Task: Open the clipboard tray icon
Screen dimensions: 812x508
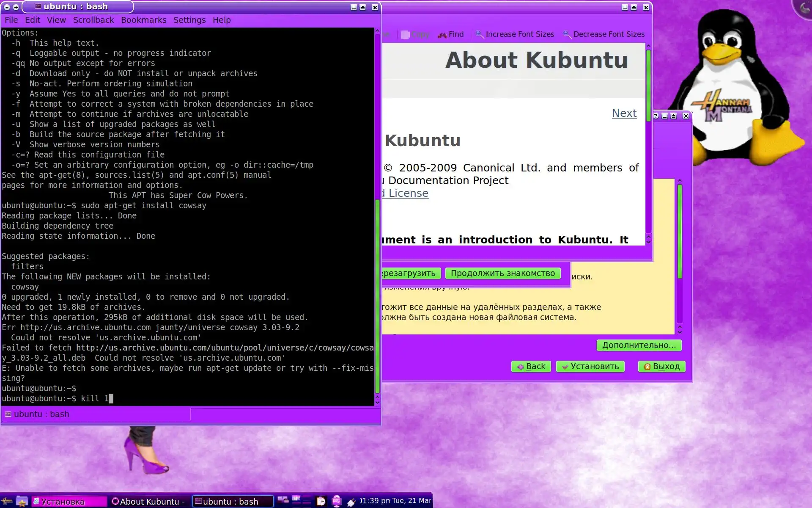Action: 321,501
